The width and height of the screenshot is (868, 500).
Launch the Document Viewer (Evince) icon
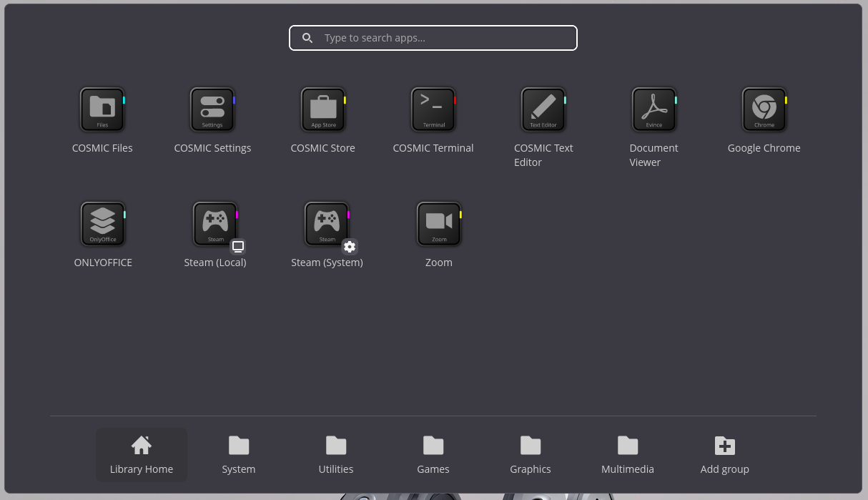(x=654, y=109)
